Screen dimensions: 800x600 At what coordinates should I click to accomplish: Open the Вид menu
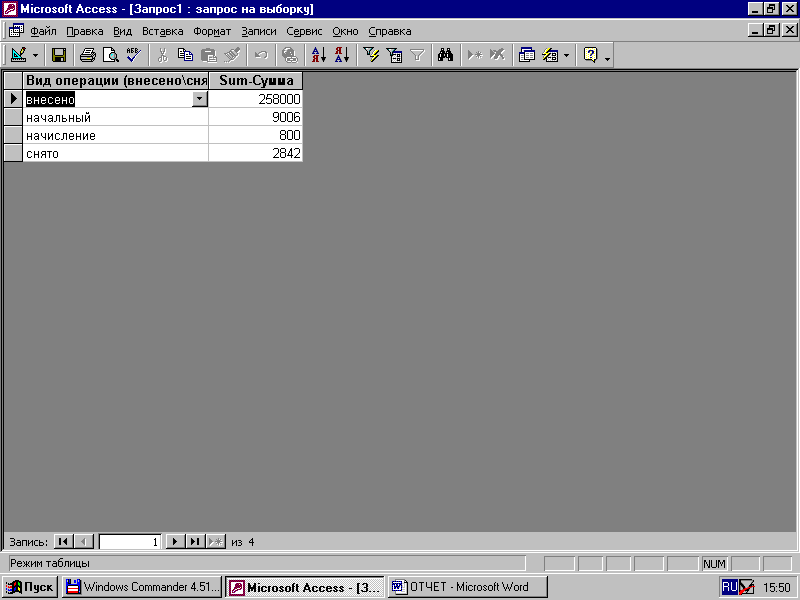point(122,31)
